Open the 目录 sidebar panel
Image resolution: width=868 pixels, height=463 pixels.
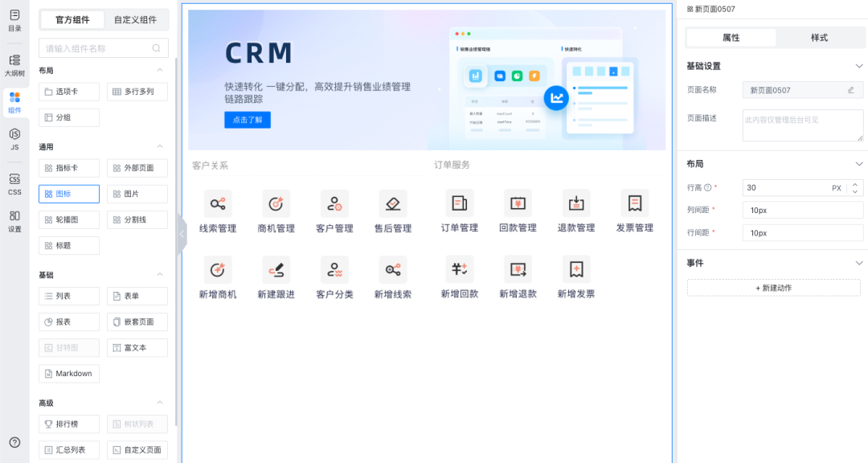(x=14, y=20)
